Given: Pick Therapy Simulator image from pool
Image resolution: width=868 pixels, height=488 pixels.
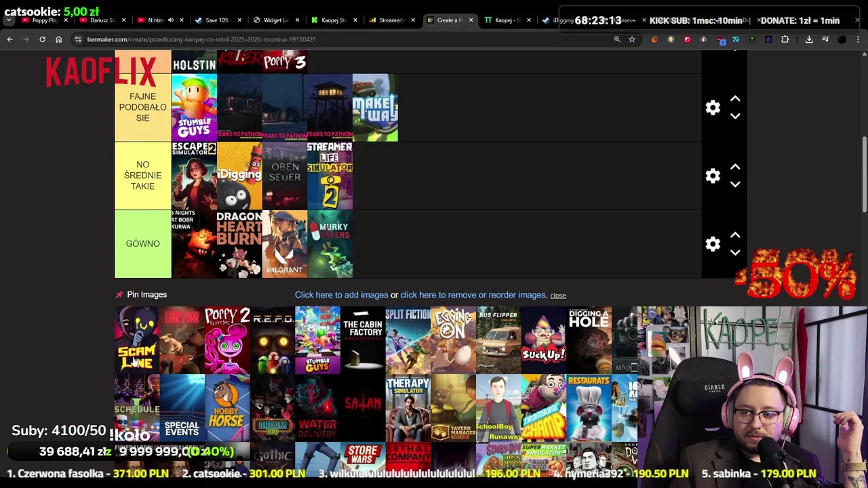Looking at the screenshot, I should tap(408, 408).
